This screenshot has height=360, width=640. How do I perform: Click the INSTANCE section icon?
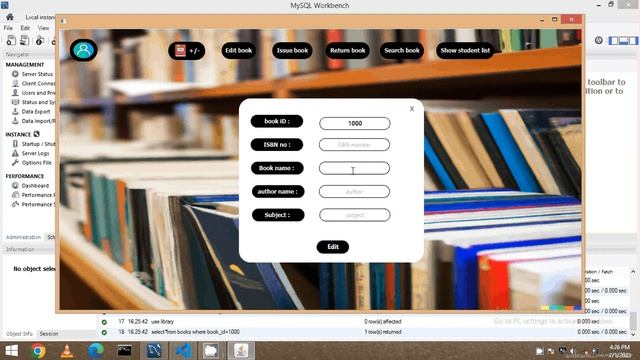click(x=37, y=134)
